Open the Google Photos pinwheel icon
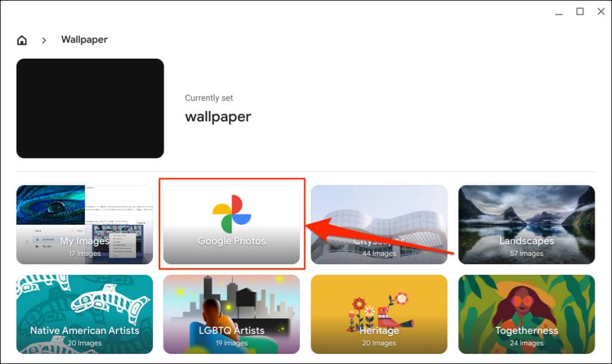This screenshot has height=364, width=612. (x=231, y=214)
